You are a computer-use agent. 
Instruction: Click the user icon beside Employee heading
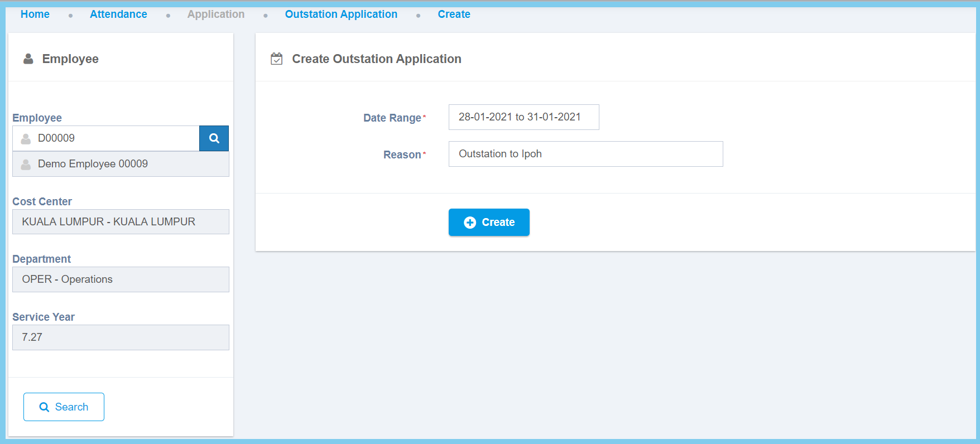click(28, 59)
